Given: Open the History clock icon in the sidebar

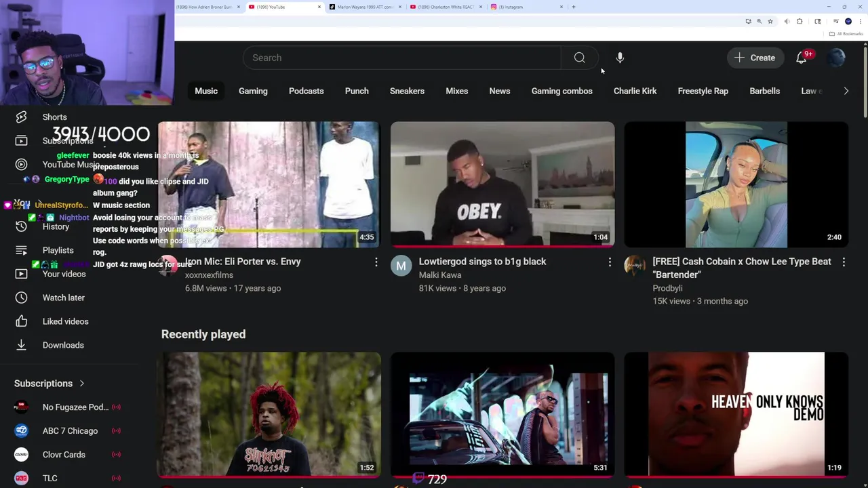Looking at the screenshot, I should 21,226.
